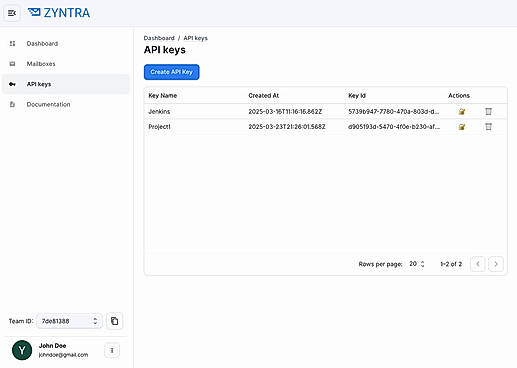Edit the Jenkins API key
Screen dimensions: 517x368
(462, 111)
